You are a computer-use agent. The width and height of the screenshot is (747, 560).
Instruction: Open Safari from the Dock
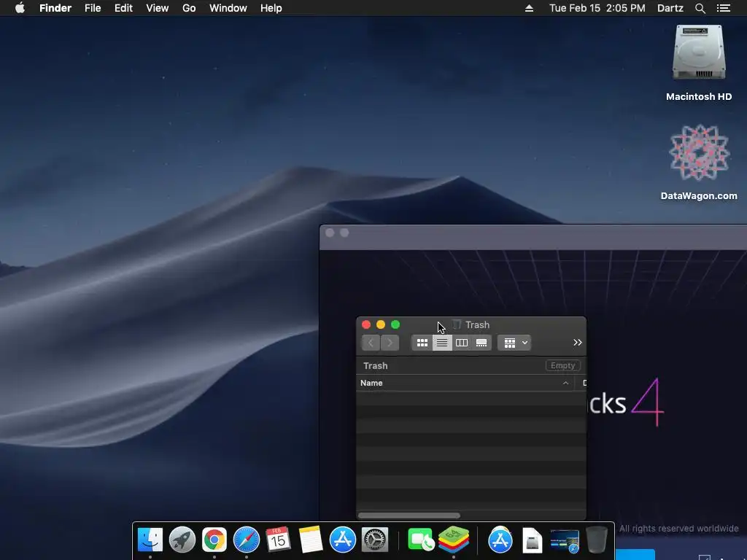tap(247, 540)
